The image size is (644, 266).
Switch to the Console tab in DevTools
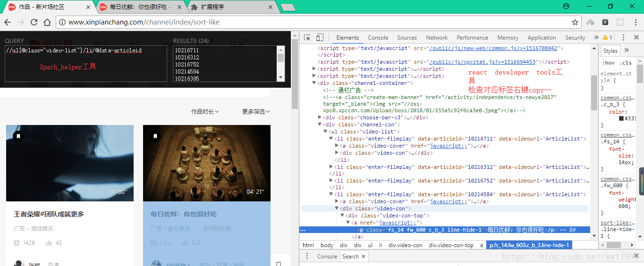click(378, 38)
